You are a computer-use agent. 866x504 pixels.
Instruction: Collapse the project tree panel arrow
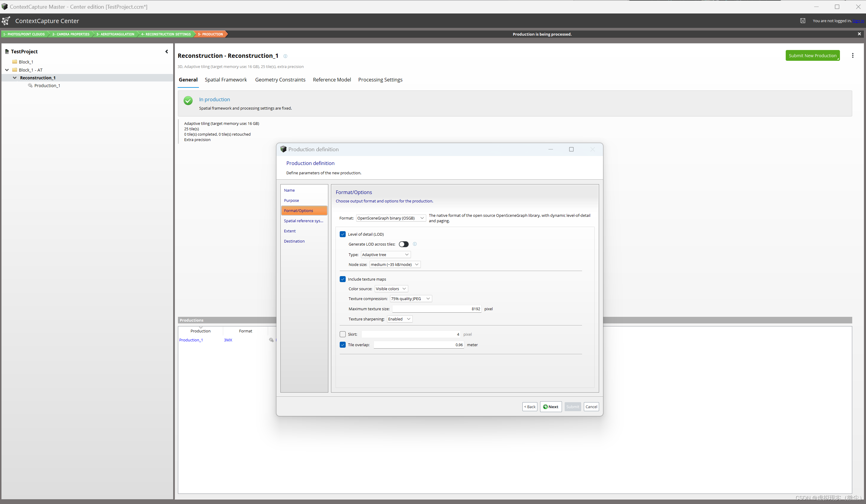point(167,52)
